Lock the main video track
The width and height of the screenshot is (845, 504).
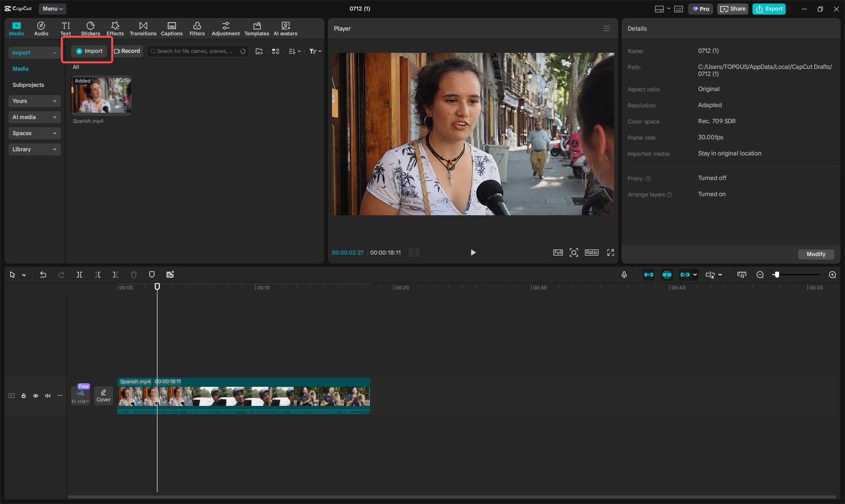pos(24,396)
